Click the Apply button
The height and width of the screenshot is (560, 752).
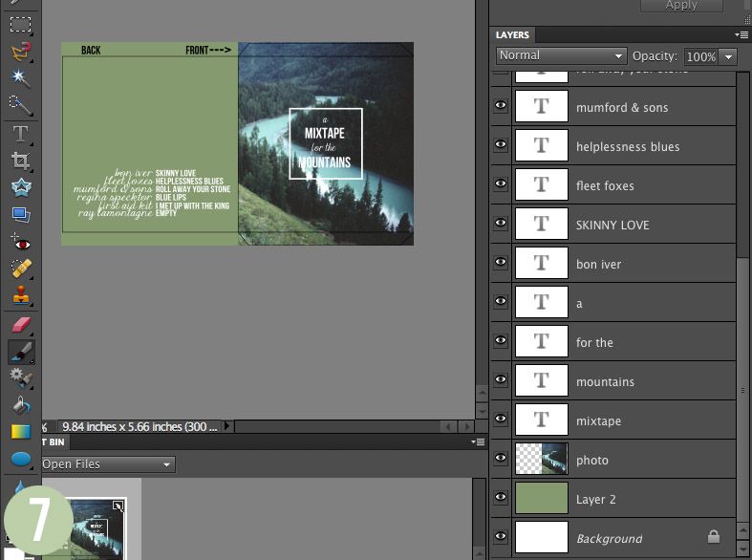681,6
